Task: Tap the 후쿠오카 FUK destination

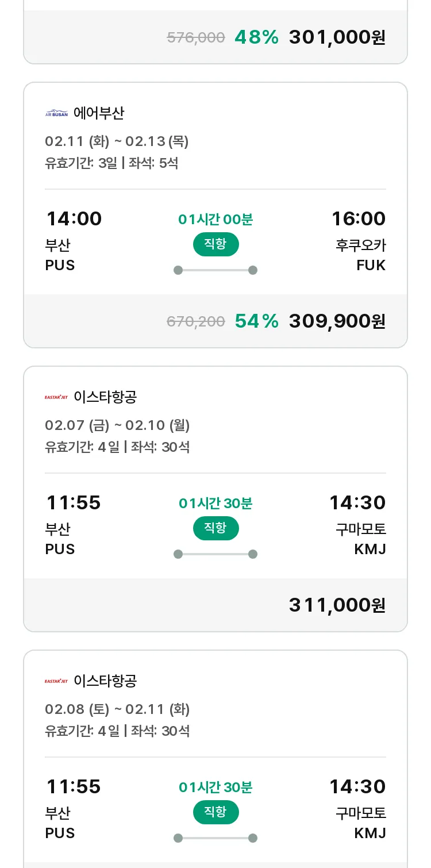Action: click(x=360, y=255)
